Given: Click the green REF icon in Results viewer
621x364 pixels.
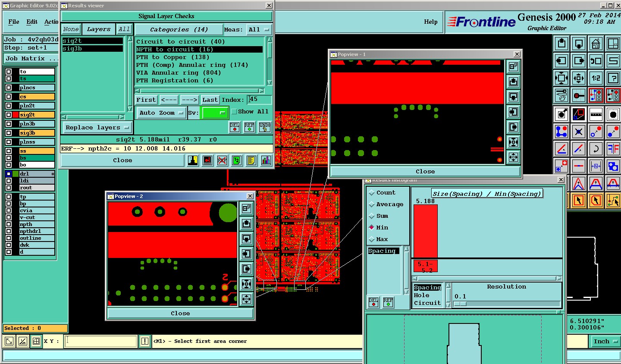Looking at the screenshot, I should coord(249,127).
